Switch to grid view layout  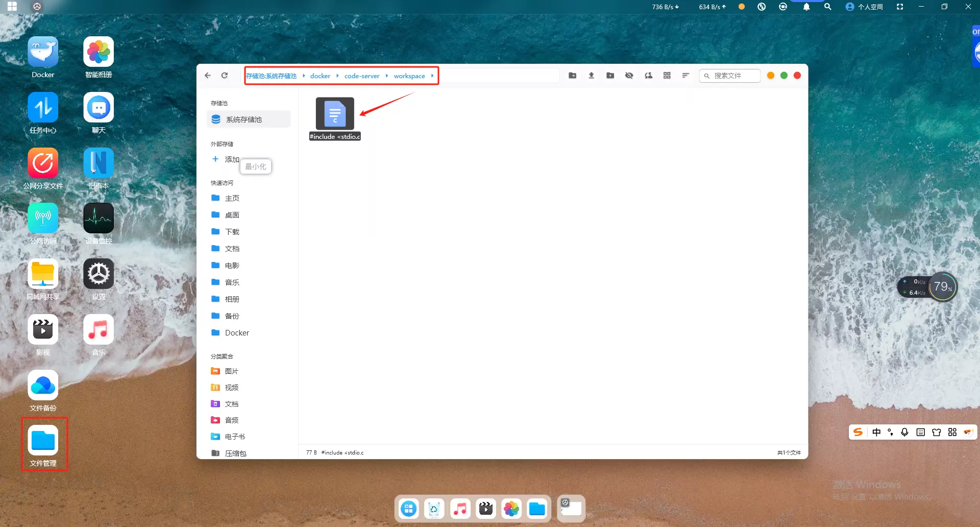[667, 76]
